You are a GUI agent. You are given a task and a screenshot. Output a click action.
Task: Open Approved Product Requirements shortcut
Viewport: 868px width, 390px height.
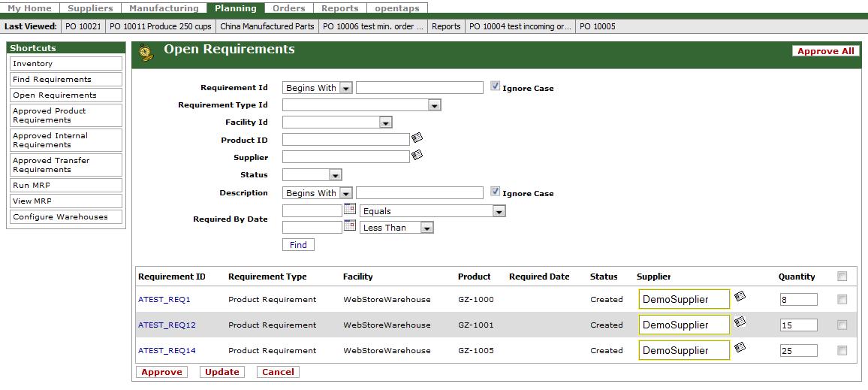(x=66, y=115)
